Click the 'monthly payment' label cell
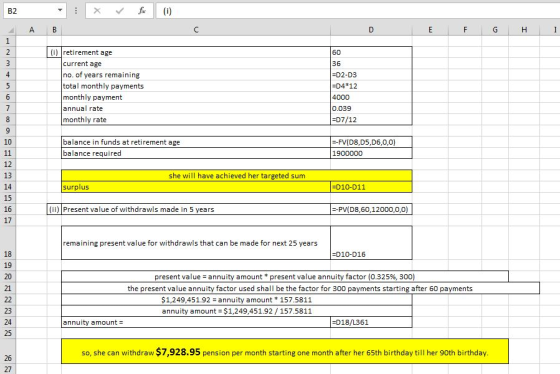This screenshot has width=560, height=374. 196,97
